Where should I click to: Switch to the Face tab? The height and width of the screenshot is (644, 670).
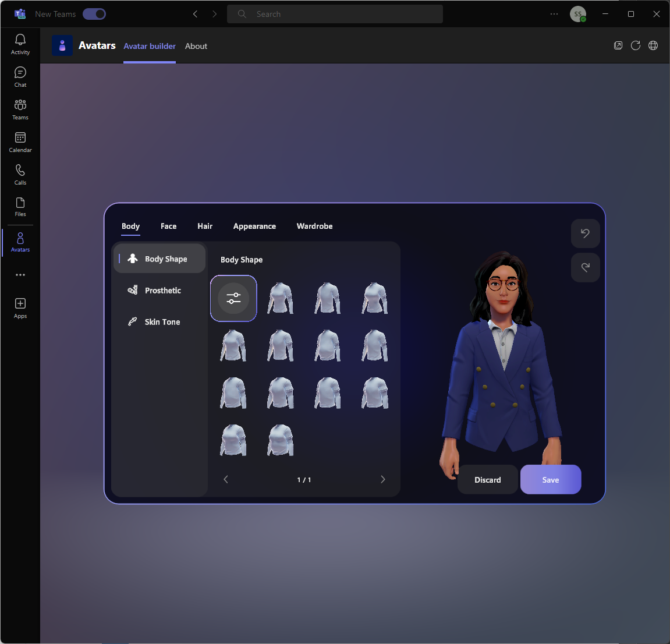tap(168, 226)
